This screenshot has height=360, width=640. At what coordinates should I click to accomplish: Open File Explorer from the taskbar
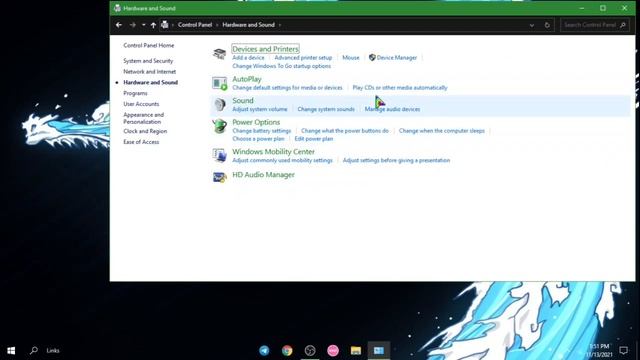(356, 350)
